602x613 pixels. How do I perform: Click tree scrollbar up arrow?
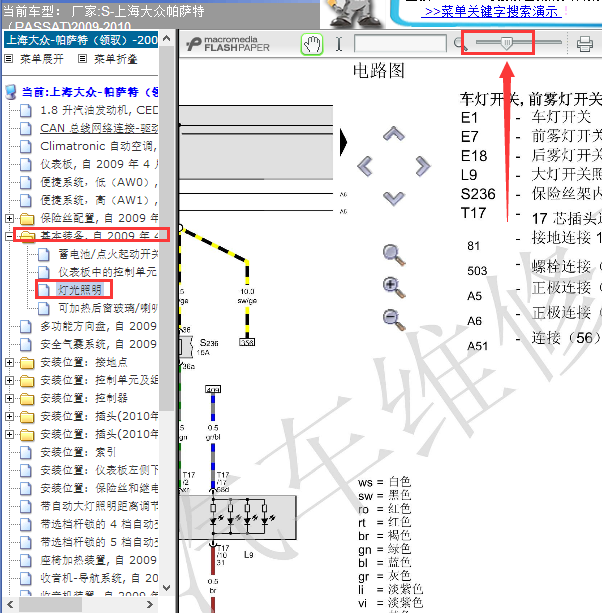(167, 38)
